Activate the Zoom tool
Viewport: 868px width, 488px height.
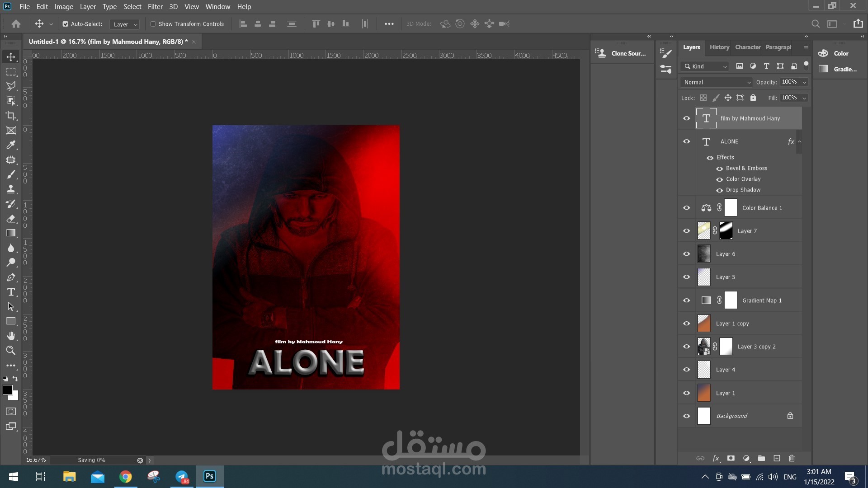click(11, 350)
